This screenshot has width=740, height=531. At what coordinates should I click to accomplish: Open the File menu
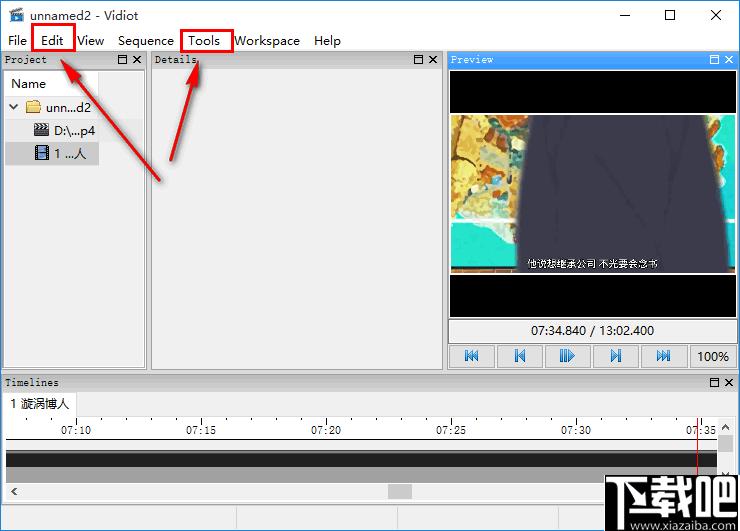[17, 41]
